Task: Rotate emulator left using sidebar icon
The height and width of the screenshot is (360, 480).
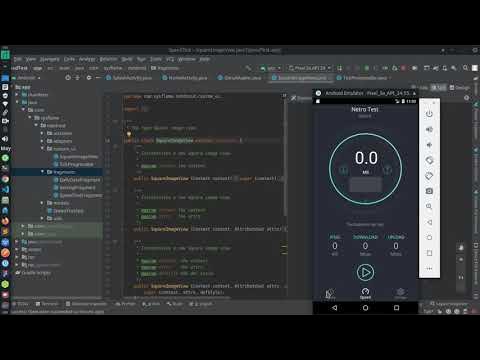Action: click(429, 160)
